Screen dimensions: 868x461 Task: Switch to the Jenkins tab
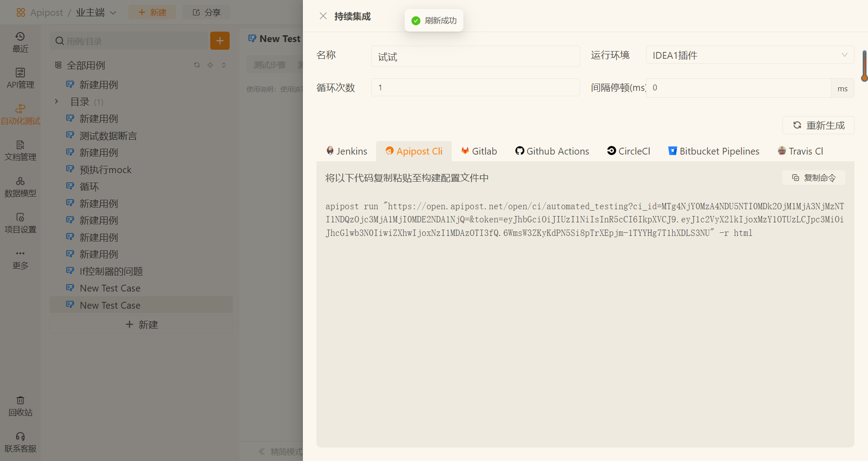coord(347,151)
